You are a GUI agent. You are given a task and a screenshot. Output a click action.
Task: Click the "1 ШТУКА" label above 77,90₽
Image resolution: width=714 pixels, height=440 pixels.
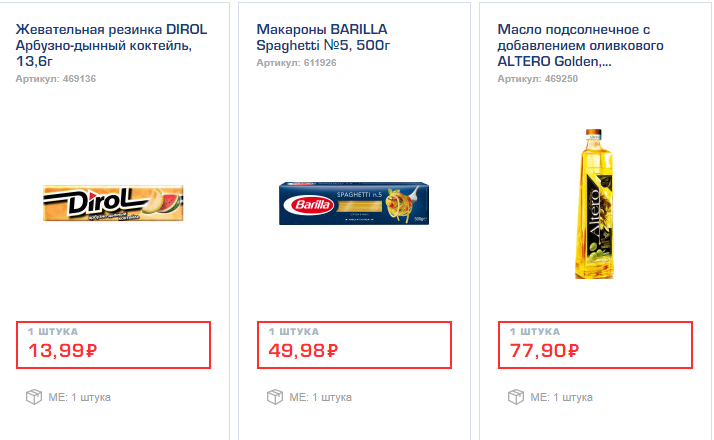coord(534,331)
